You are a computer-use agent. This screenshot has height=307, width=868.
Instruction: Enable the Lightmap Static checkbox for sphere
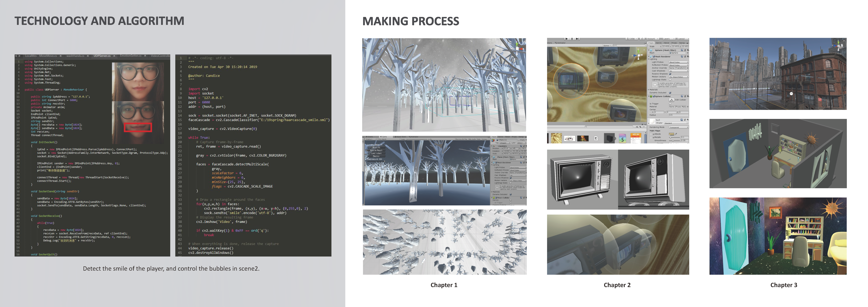point(670,80)
